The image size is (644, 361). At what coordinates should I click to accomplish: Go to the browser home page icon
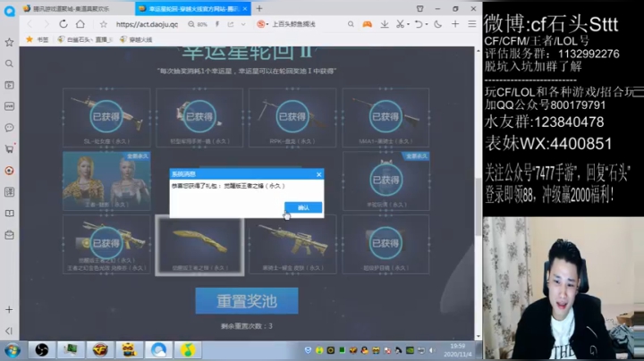click(x=80, y=24)
